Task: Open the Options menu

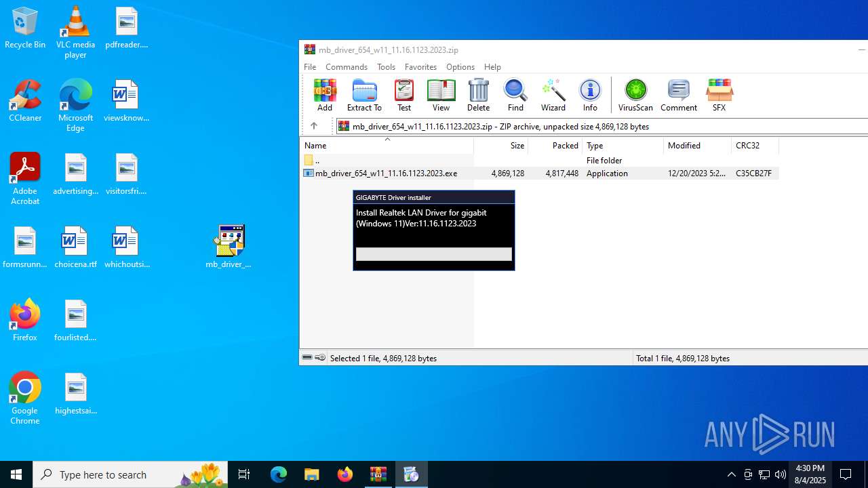Action: 460,67
